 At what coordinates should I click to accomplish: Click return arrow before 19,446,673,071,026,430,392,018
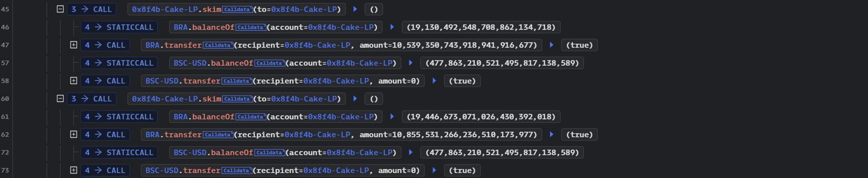pyautogui.click(x=392, y=116)
